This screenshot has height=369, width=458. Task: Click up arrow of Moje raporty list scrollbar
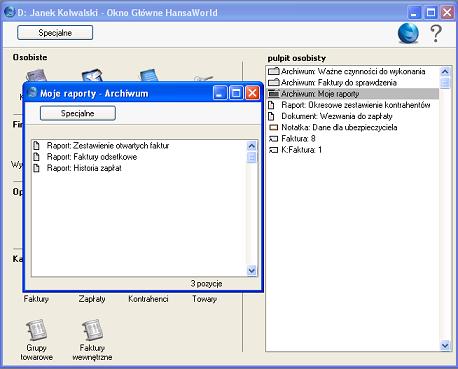click(252, 146)
